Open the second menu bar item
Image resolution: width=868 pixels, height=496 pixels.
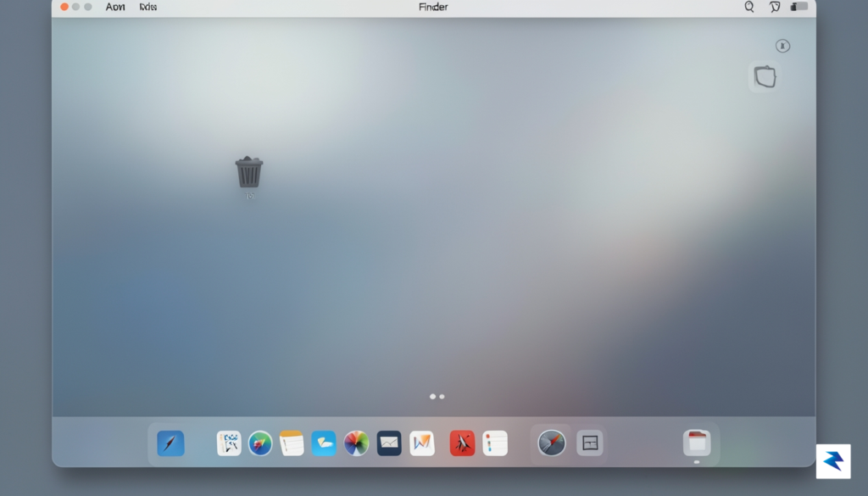tap(147, 7)
